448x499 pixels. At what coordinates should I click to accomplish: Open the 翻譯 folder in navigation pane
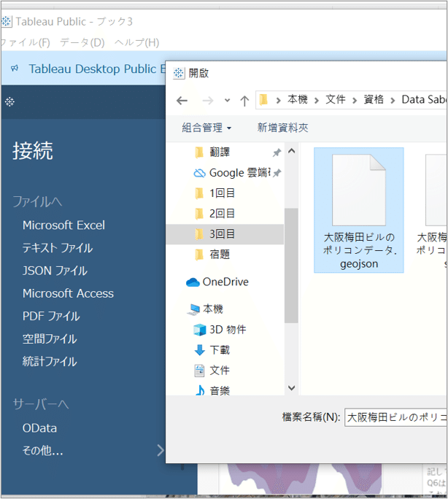[x=220, y=152]
